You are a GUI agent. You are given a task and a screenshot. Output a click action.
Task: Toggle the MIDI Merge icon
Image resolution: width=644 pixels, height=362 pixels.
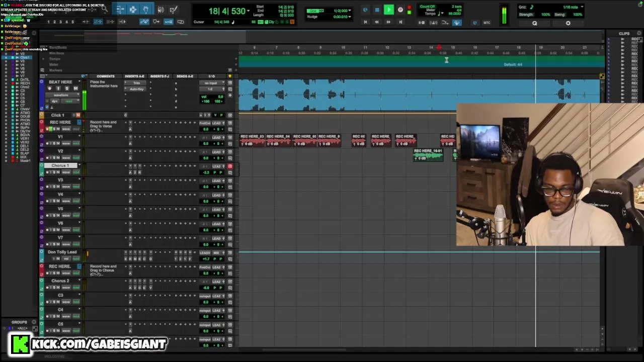pos(445,23)
